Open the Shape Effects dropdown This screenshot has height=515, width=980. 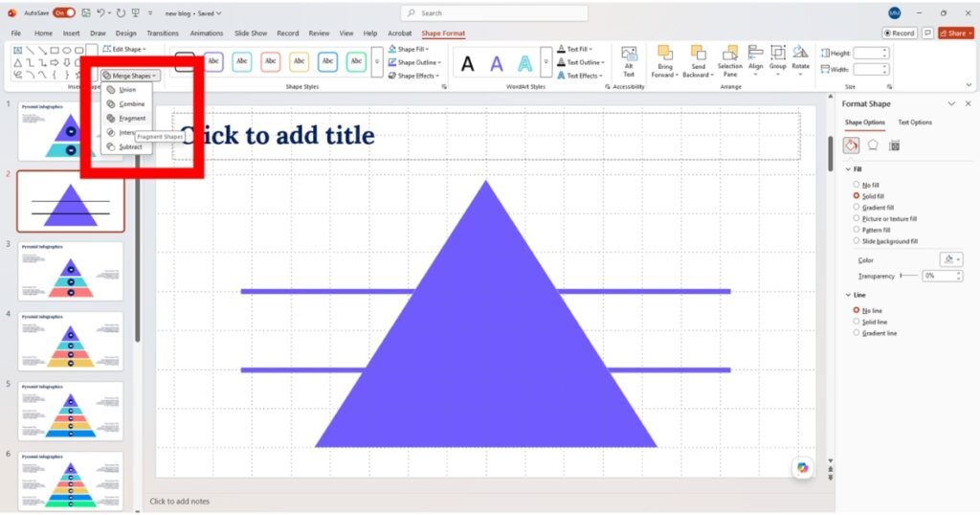point(415,76)
